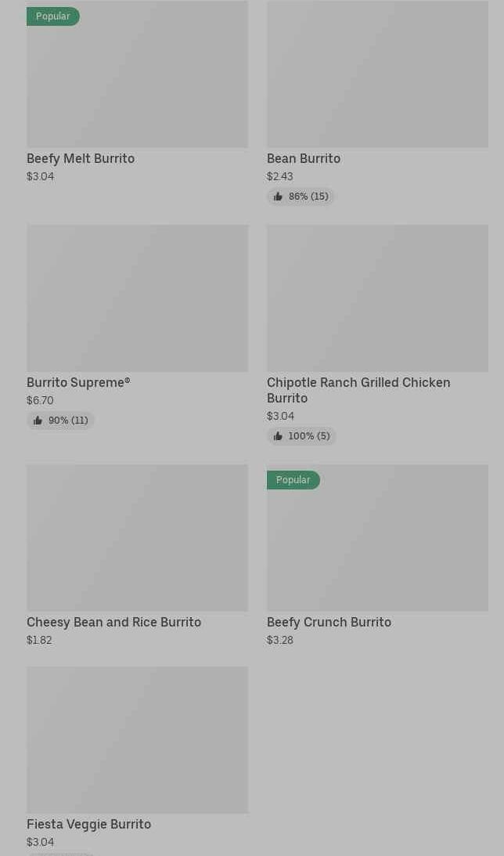Open the Bean Burrito photo
The width and height of the screenshot is (504, 856).
[x=377, y=74]
